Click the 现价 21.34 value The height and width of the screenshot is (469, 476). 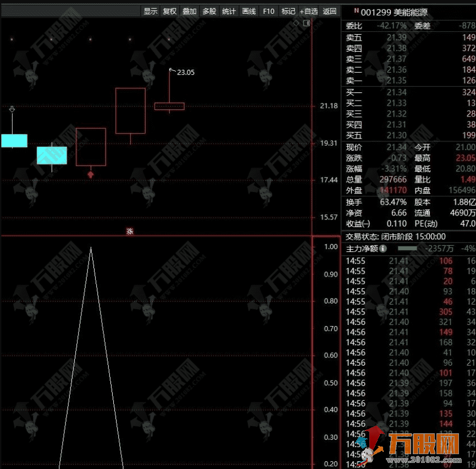click(x=396, y=147)
